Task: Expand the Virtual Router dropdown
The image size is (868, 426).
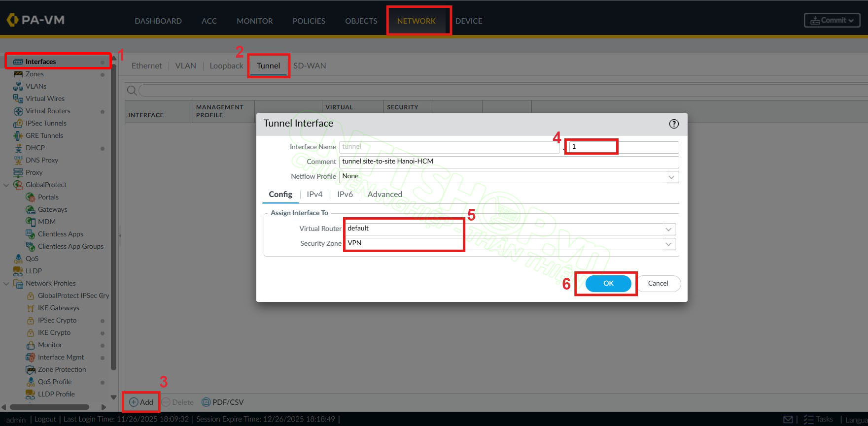Action: [x=668, y=229]
